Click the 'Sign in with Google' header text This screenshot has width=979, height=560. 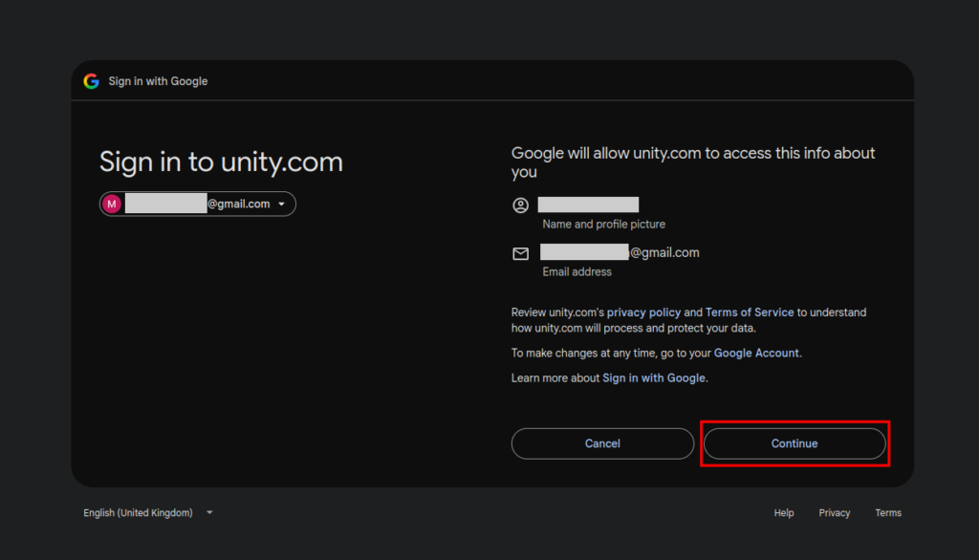(158, 81)
